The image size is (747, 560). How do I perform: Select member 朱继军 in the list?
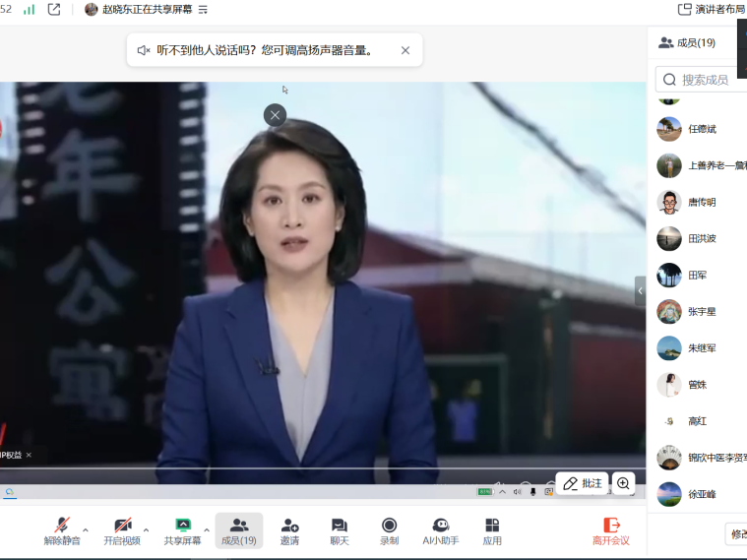point(700,348)
